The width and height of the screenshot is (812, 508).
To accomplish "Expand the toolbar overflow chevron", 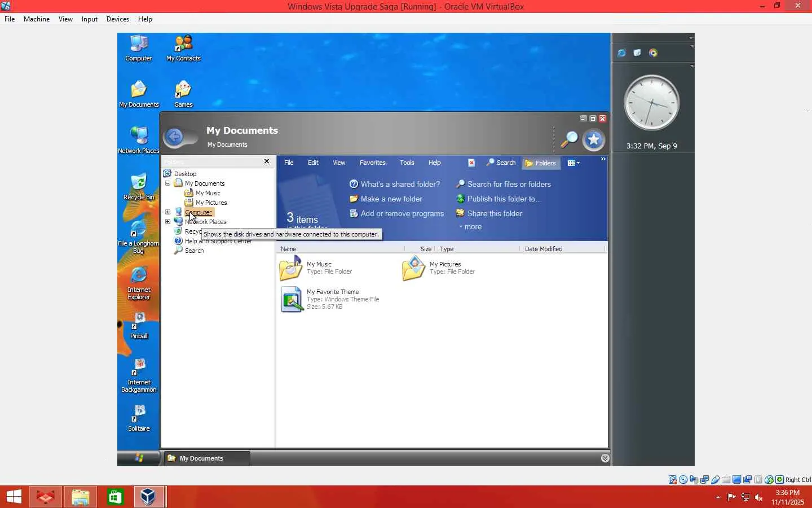I will click(603, 159).
